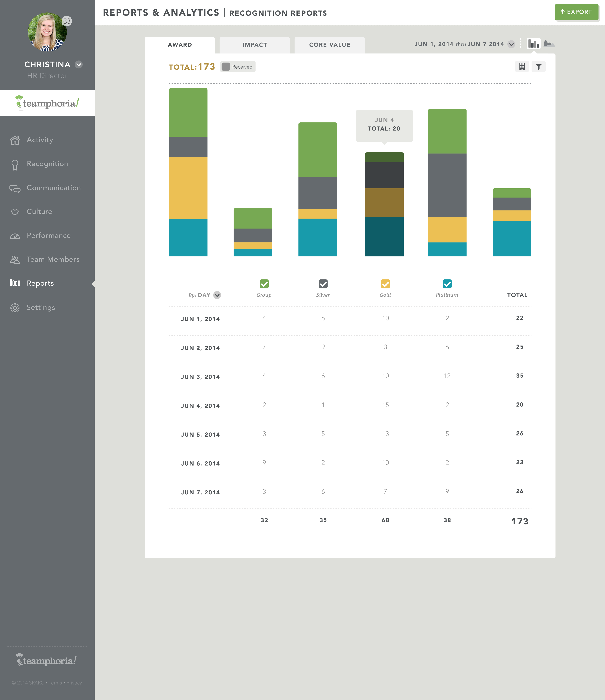Expand the date range dropdown arrow
The image size is (605, 700).
[511, 44]
